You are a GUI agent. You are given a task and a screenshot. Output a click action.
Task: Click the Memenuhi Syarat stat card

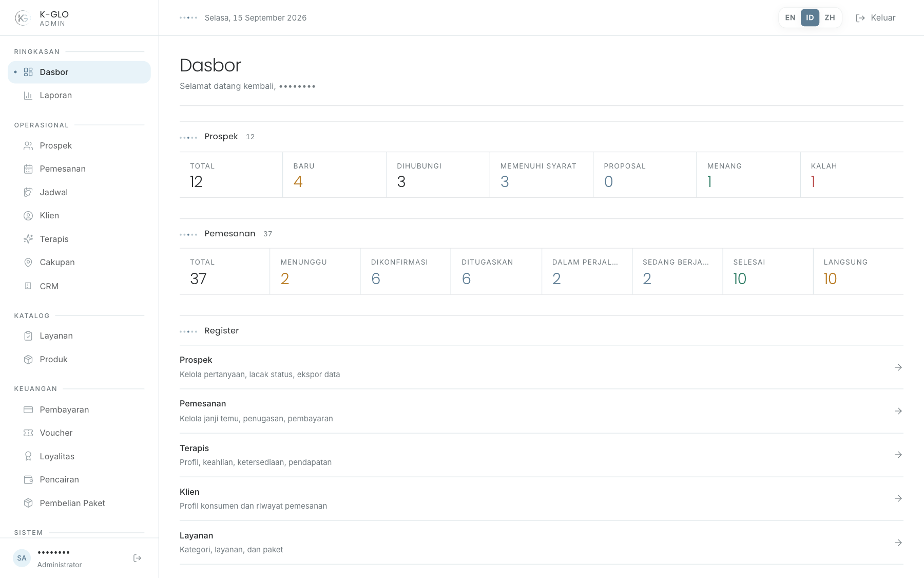coord(542,175)
